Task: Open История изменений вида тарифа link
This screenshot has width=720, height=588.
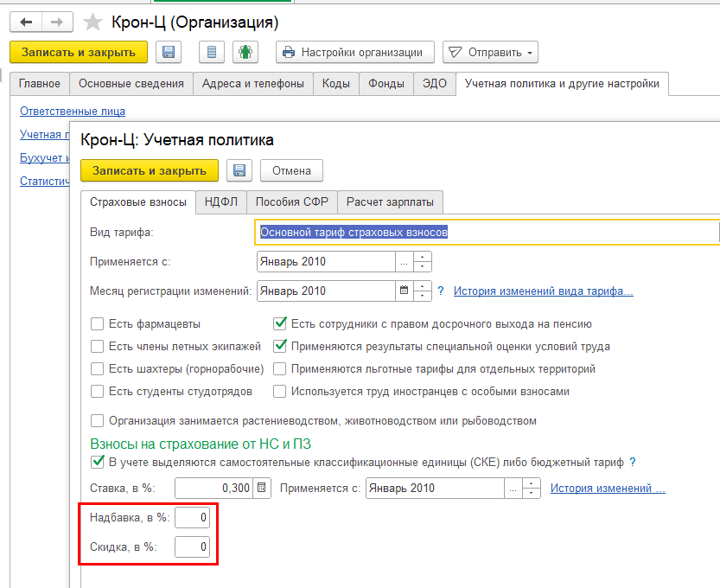Action: point(543,291)
